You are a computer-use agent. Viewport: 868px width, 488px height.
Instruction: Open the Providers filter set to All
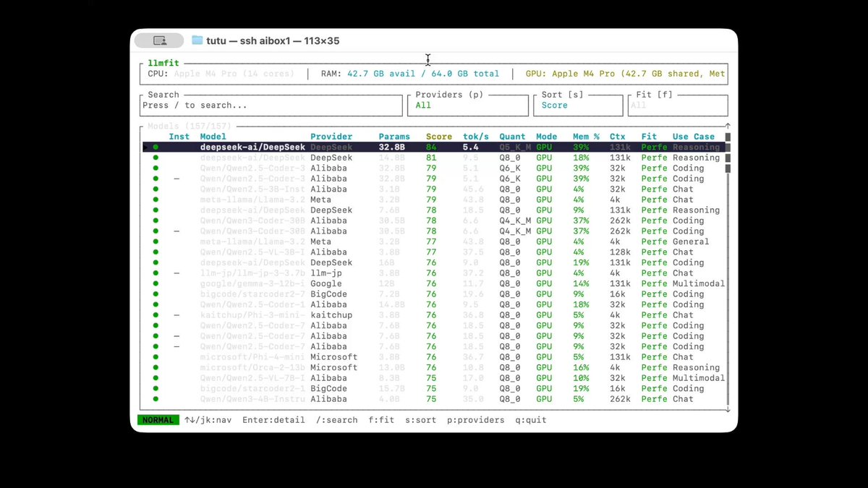(x=467, y=105)
